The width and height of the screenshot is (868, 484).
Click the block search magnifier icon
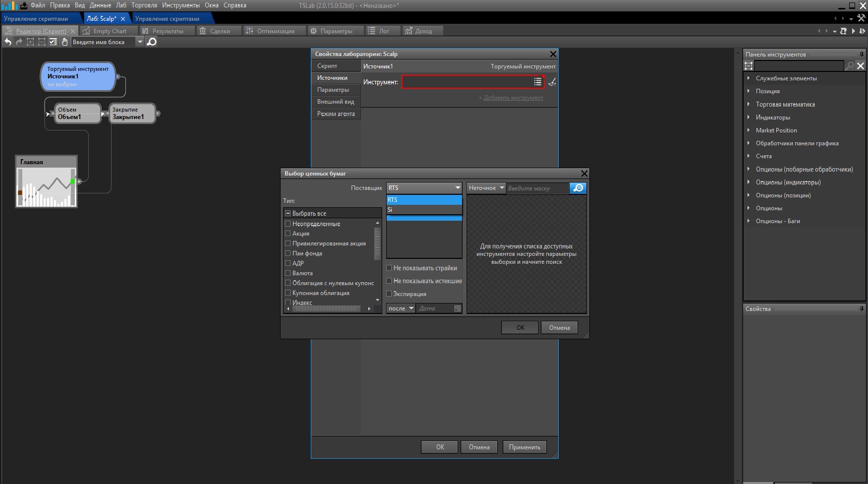[152, 42]
